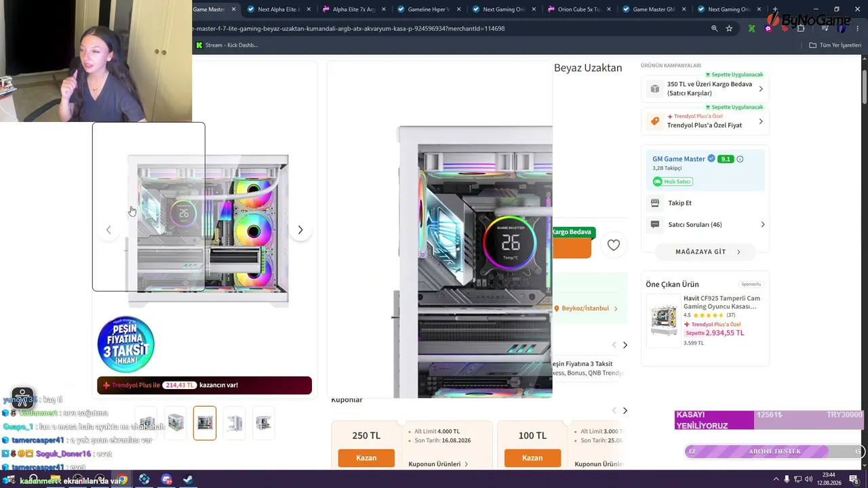Follow the seller with Takip Et
The height and width of the screenshot is (488, 868).
point(680,203)
